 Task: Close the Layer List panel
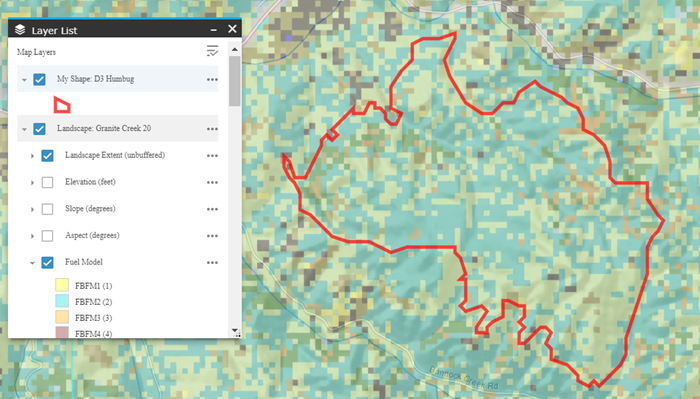coord(232,29)
